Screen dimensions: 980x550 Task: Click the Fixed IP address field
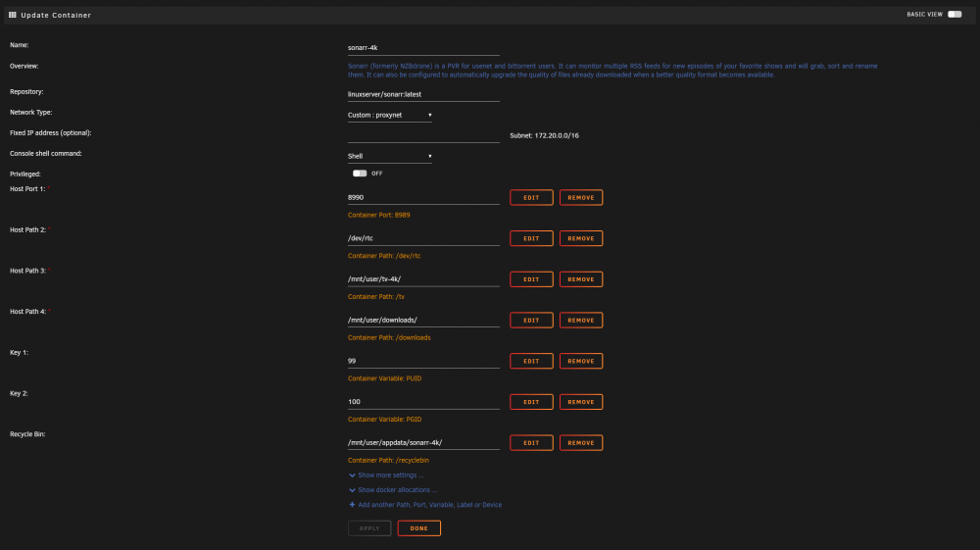point(423,135)
